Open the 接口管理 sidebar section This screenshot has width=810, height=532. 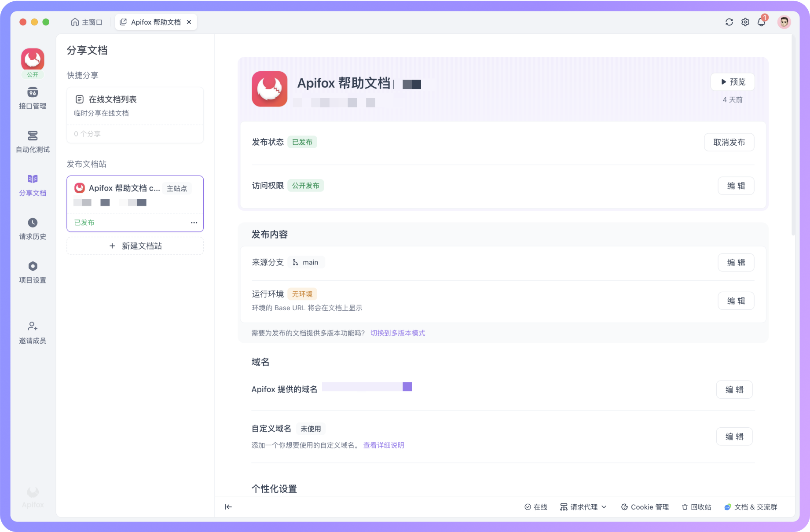tap(33, 98)
